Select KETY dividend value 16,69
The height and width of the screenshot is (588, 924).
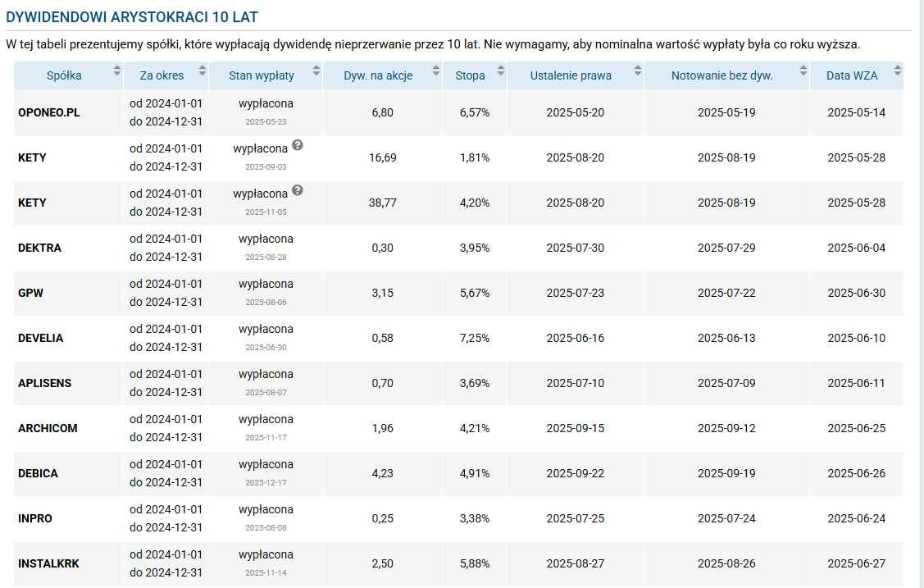(382, 158)
